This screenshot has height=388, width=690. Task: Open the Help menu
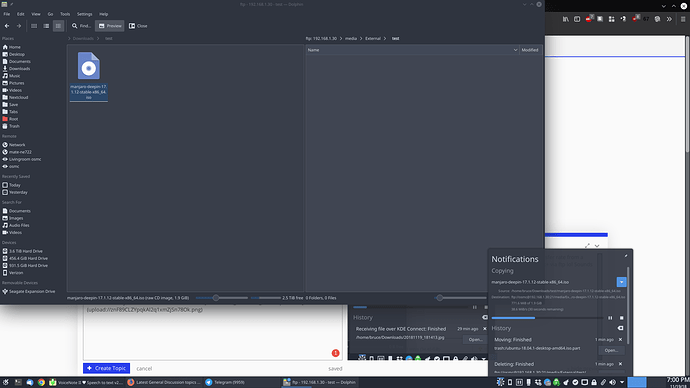[103, 14]
